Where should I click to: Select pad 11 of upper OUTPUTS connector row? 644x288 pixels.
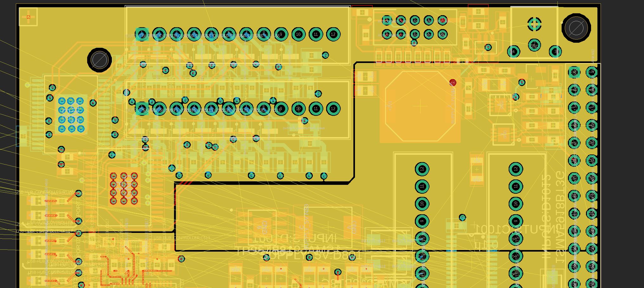(x=316, y=34)
